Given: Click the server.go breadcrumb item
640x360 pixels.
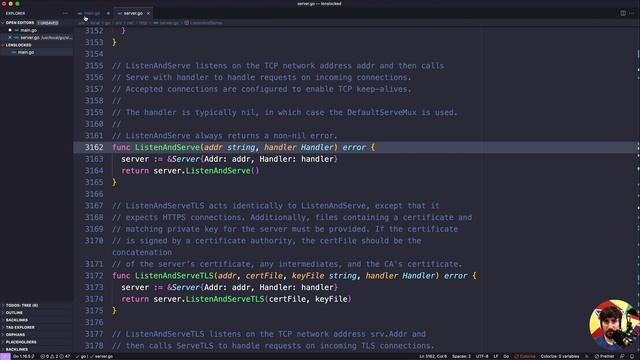Looking at the screenshot, I should point(167,23).
